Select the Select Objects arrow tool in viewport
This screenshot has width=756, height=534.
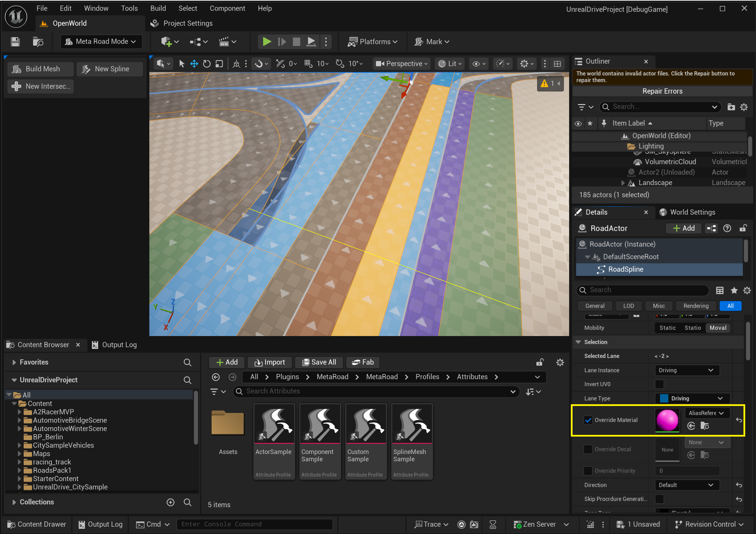[x=181, y=64]
